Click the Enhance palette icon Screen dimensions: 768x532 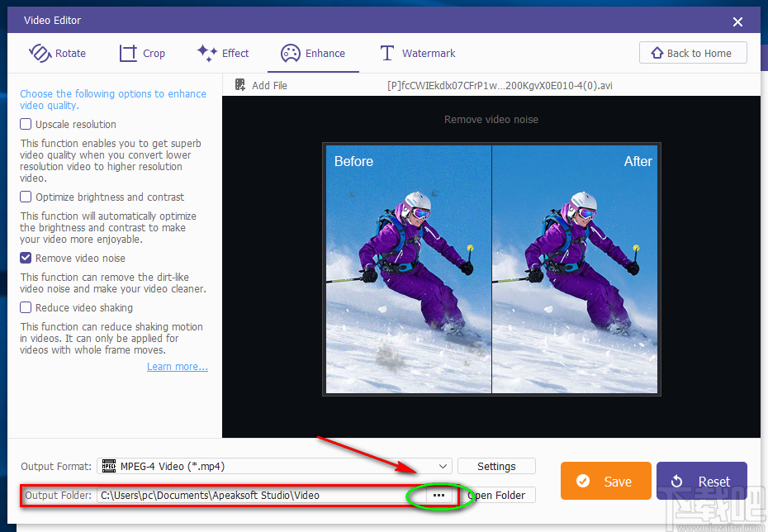pos(291,53)
